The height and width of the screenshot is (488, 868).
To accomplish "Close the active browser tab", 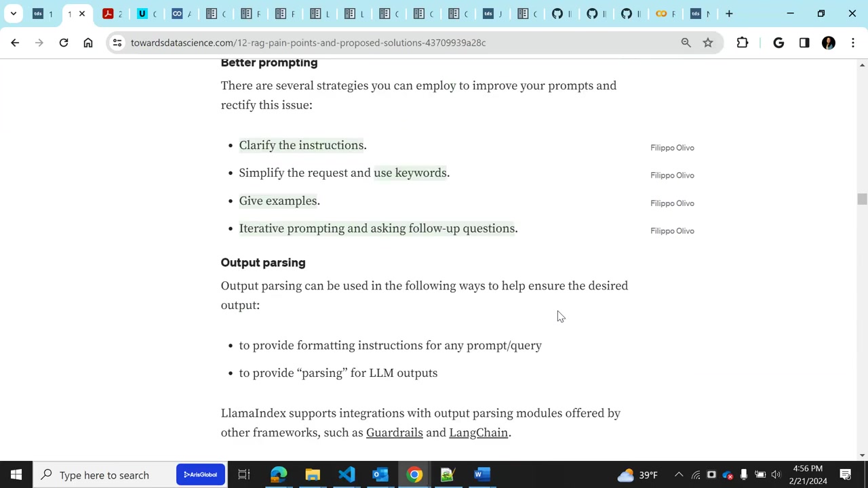I will 82,14.
